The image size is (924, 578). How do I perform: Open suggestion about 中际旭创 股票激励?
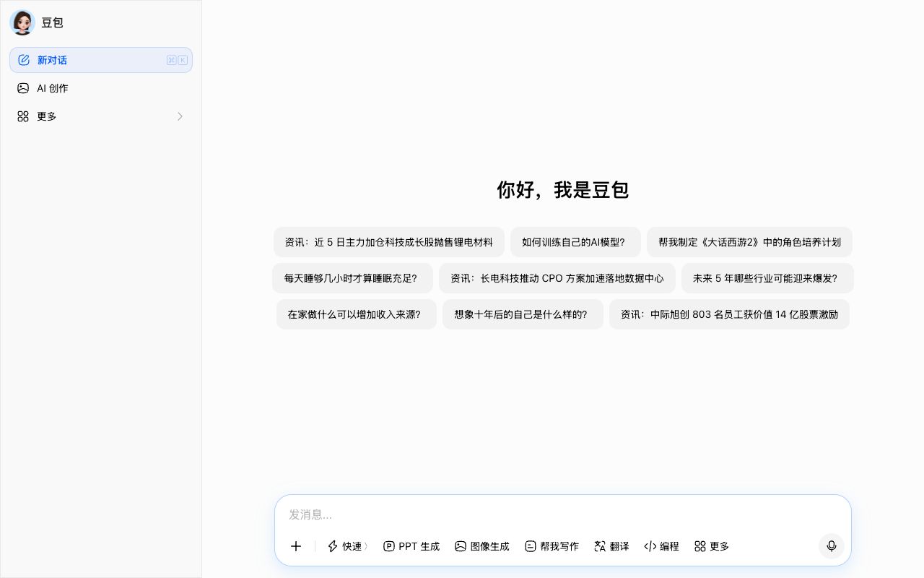coord(729,314)
